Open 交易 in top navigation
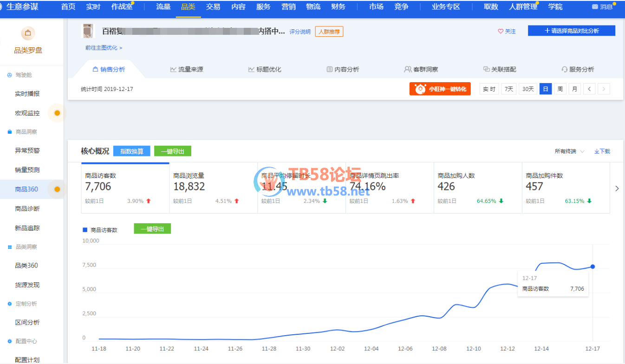This screenshot has height=364, width=625. pos(213,7)
